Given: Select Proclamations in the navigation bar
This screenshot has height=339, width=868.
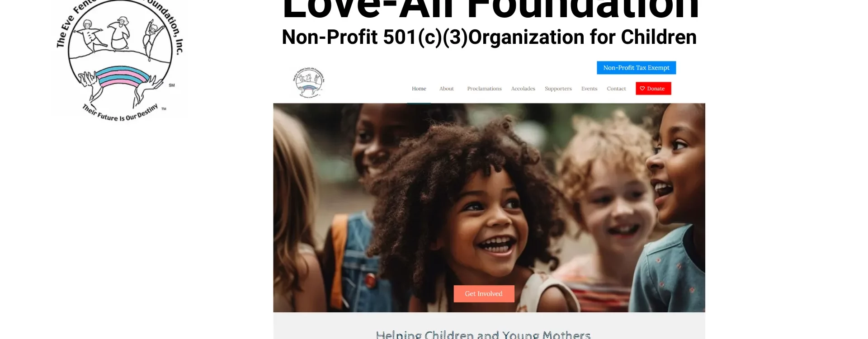Looking at the screenshot, I should [x=484, y=89].
